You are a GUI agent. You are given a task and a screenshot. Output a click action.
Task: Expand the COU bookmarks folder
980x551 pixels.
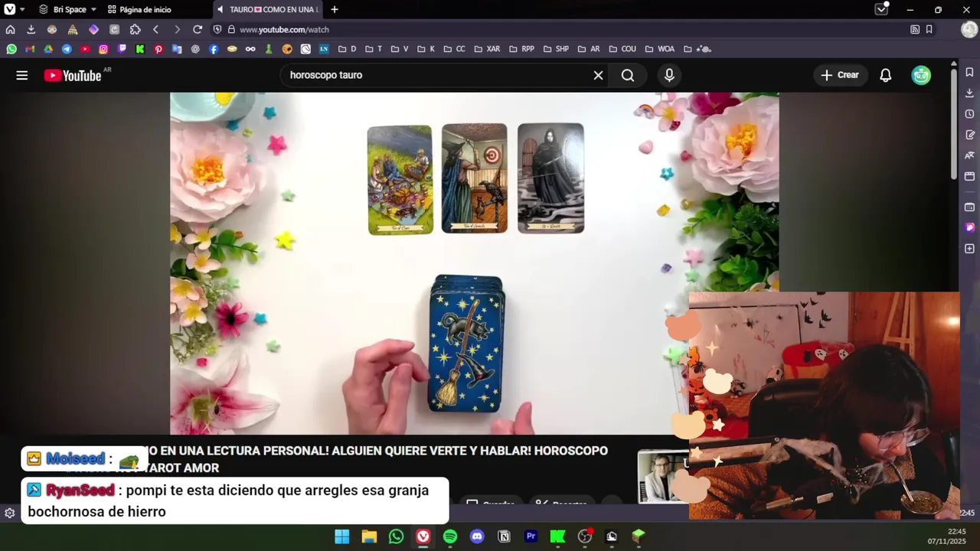(x=622, y=49)
